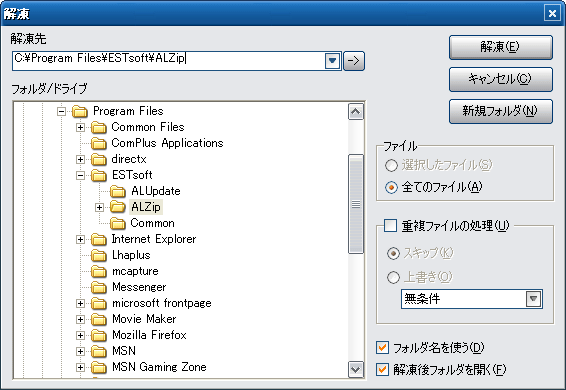The height and width of the screenshot is (390, 566).
Task: Click the Messenger folder icon
Action: point(99,287)
